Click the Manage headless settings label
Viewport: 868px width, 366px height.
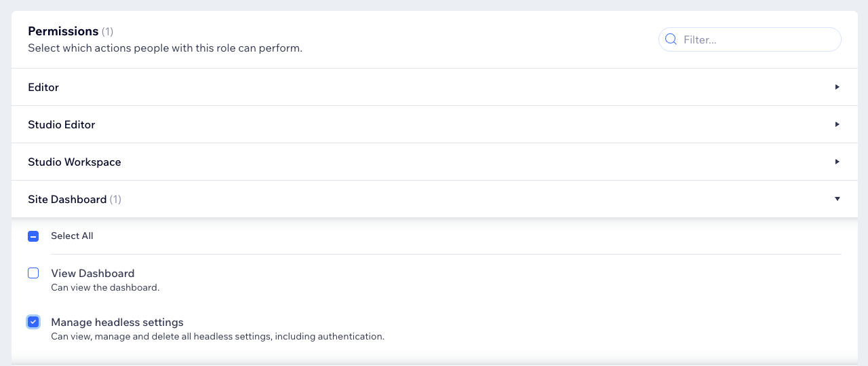point(117,322)
